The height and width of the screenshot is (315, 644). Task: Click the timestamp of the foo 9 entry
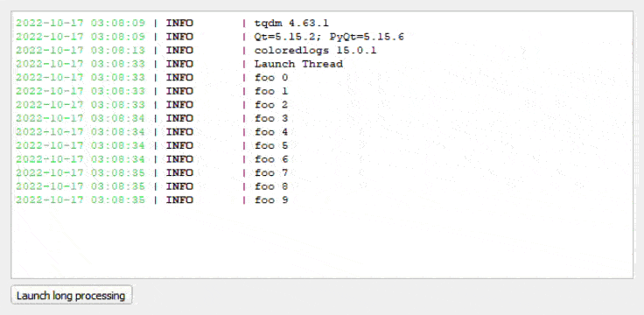[80, 200]
